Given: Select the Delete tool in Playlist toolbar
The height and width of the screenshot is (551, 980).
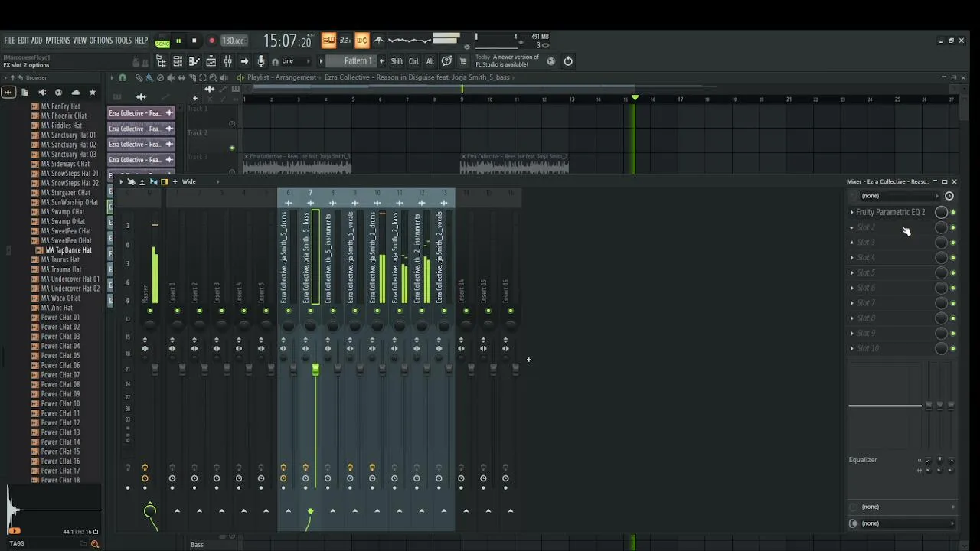Looking at the screenshot, I should (160, 77).
